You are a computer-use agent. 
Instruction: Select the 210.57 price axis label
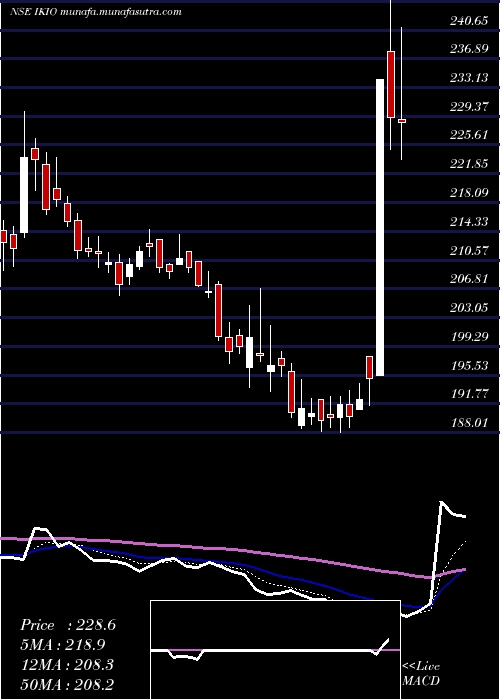point(468,251)
